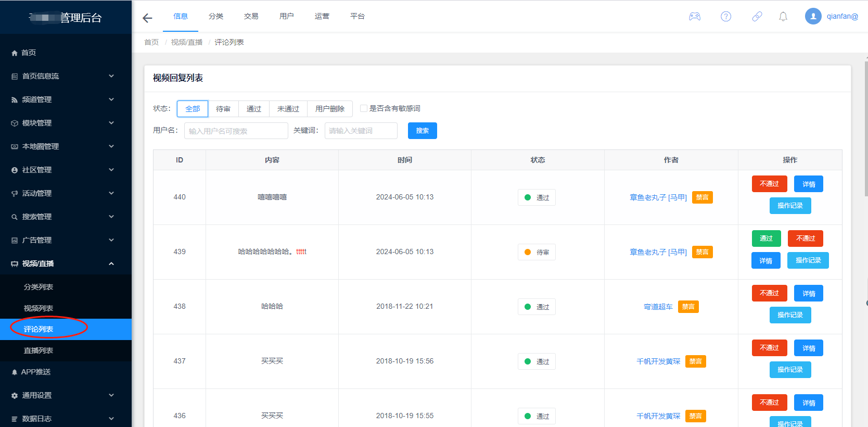Open author link 千帆开发黄琛 in row 437
The height and width of the screenshot is (427, 868).
(658, 361)
